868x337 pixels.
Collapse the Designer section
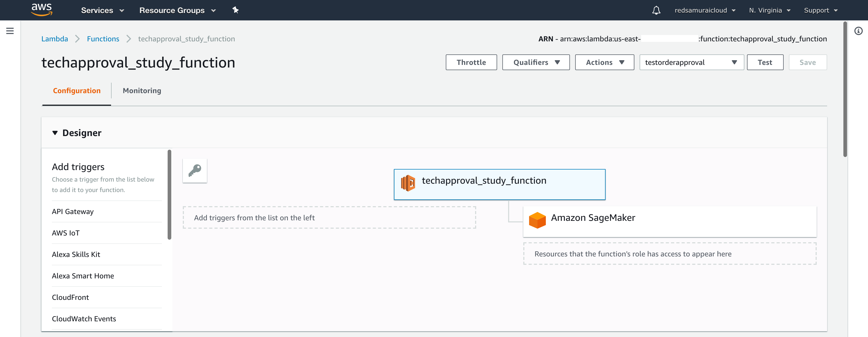click(55, 133)
